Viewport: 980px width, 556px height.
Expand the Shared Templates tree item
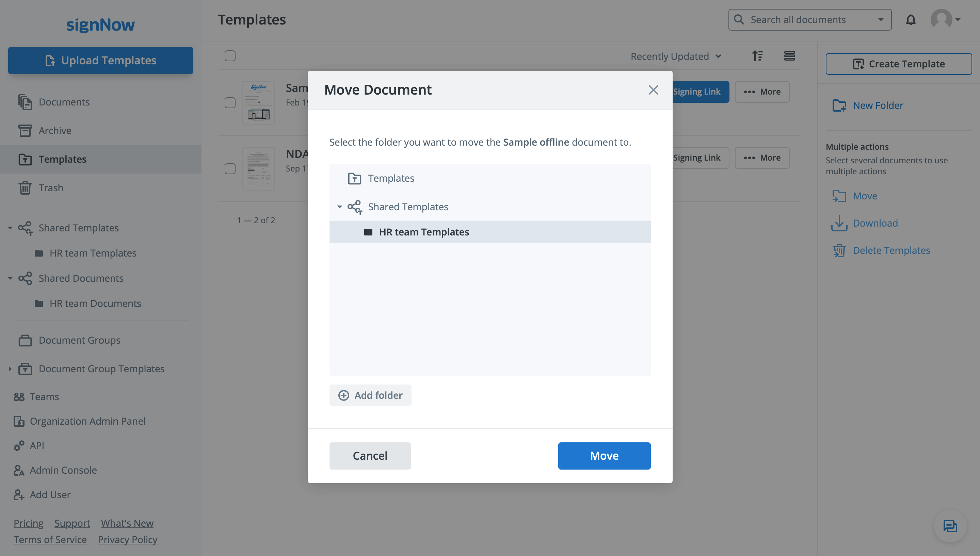[x=339, y=207]
